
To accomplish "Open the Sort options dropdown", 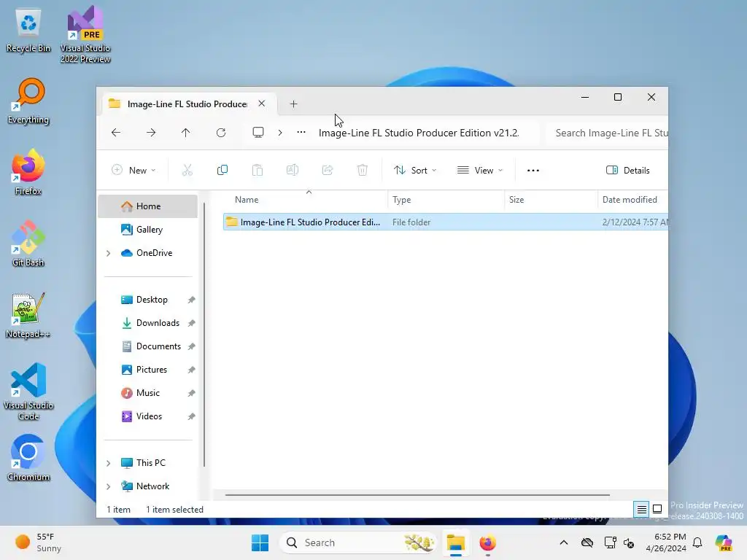I will pyautogui.click(x=415, y=171).
